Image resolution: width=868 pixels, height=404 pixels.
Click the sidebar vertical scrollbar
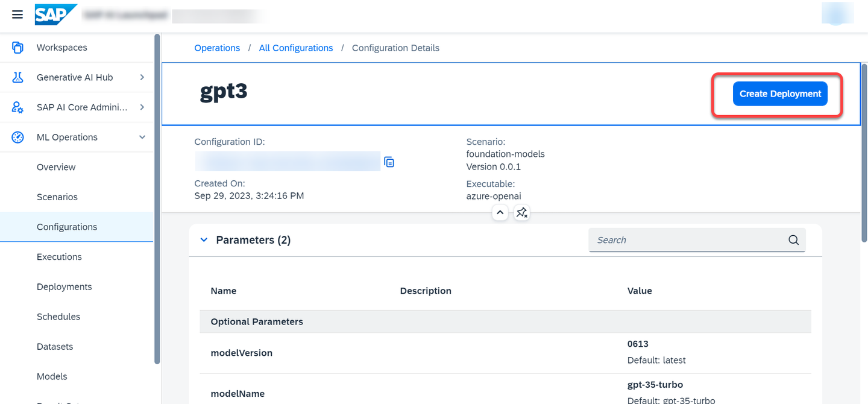(157, 199)
